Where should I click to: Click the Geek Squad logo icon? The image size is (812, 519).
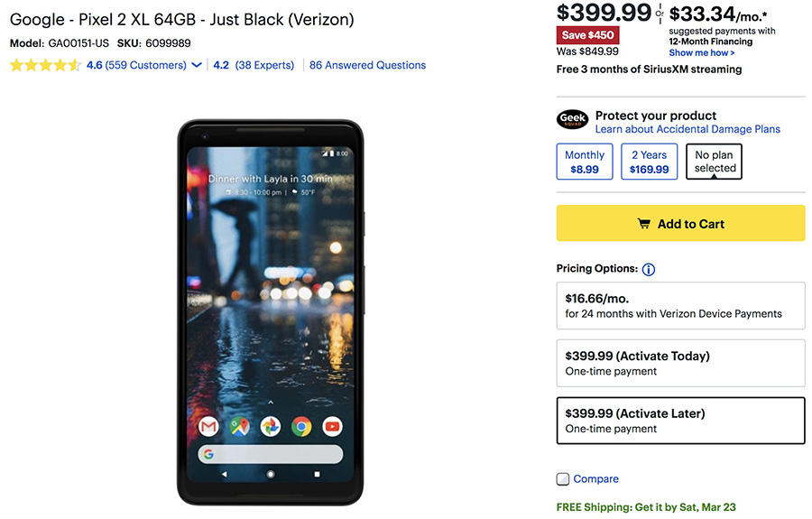(x=573, y=119)
